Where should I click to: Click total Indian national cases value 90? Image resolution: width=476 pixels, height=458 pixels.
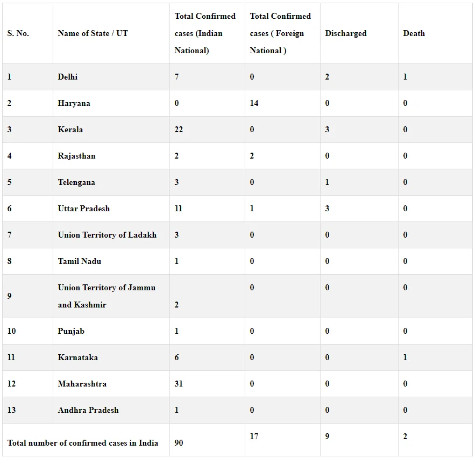[179, 443]
